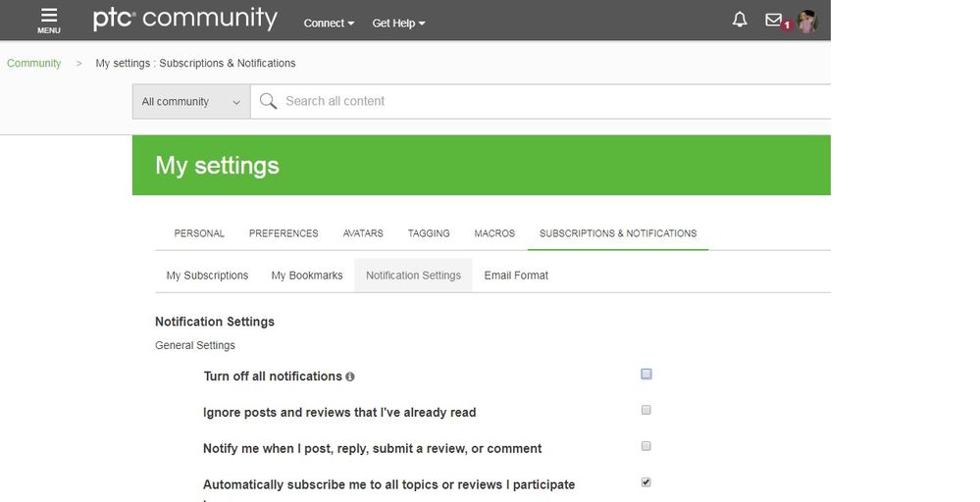
Task: Click the Community breadcrumb link
Action: (33, 64)
